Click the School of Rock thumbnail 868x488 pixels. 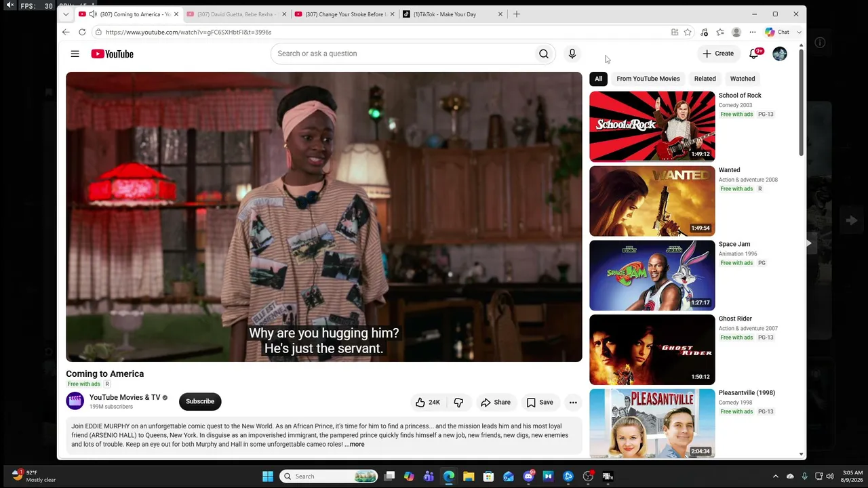tap(652, 127)
